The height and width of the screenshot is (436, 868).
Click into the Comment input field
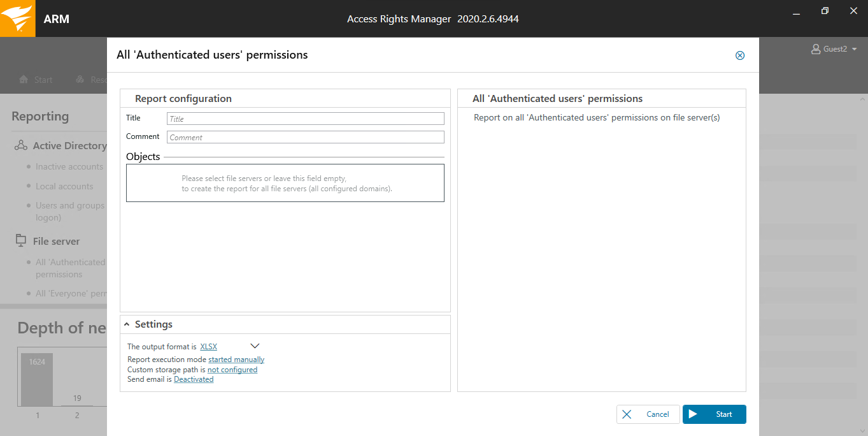pos(305,137)
